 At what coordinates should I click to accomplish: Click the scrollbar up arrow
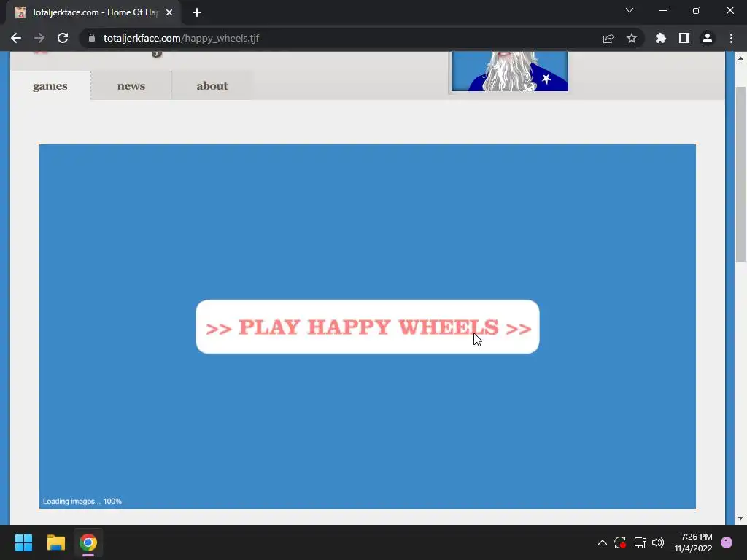coord(740,58)
